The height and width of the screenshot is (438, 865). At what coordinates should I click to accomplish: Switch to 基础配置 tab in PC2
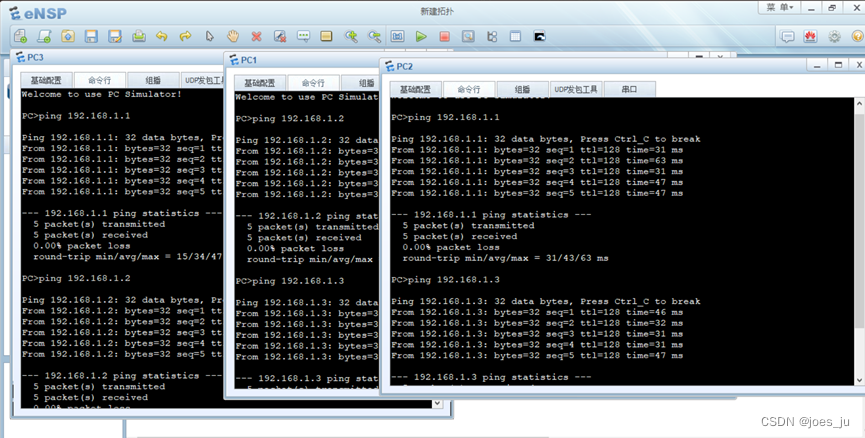point(415,89)
